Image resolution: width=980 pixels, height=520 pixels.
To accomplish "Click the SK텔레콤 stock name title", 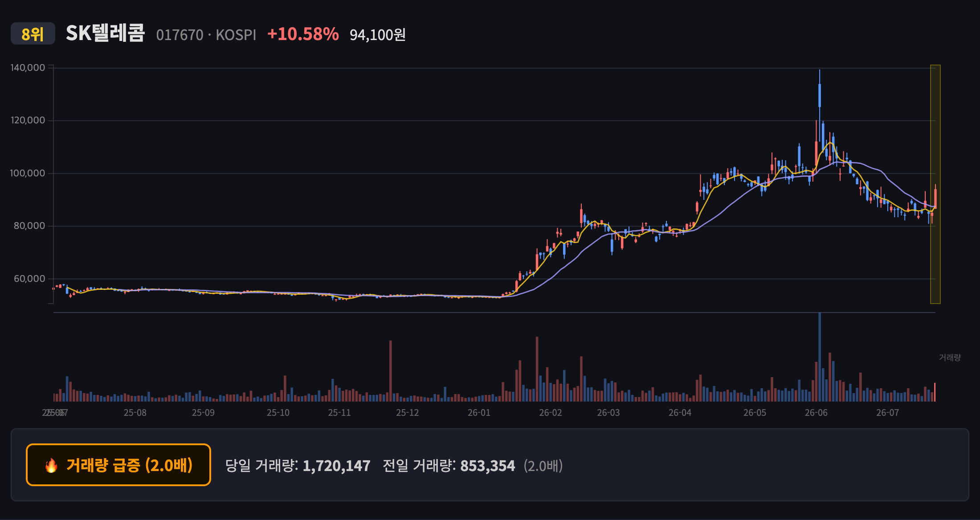I will coord(106,33).
